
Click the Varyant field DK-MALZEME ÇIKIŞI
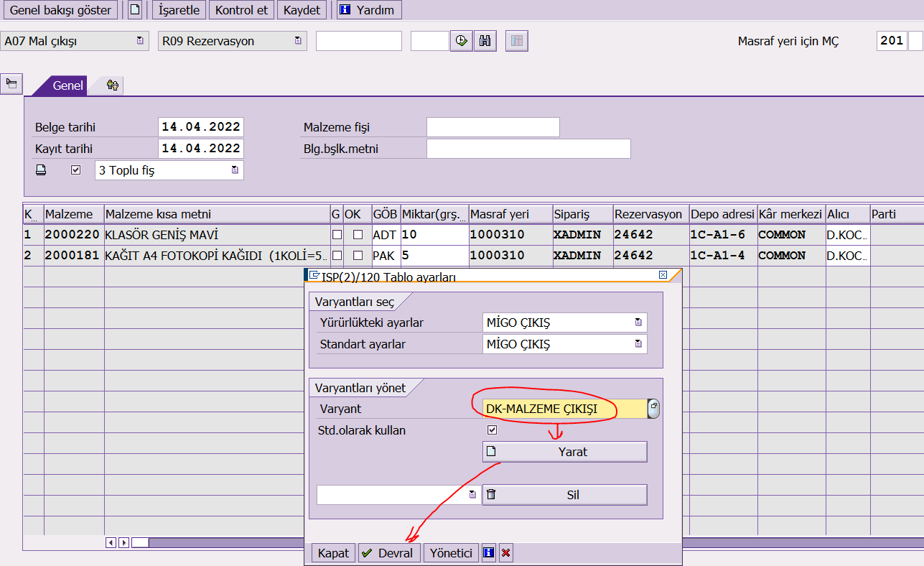click(x=565, y=409)
